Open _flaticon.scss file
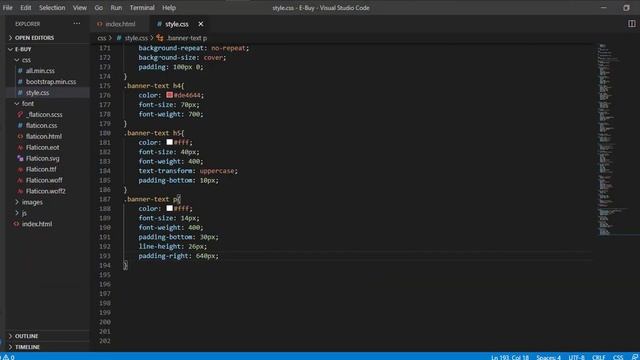The height and width of the screenshot is (360, 640). click(x=44, y=115)
